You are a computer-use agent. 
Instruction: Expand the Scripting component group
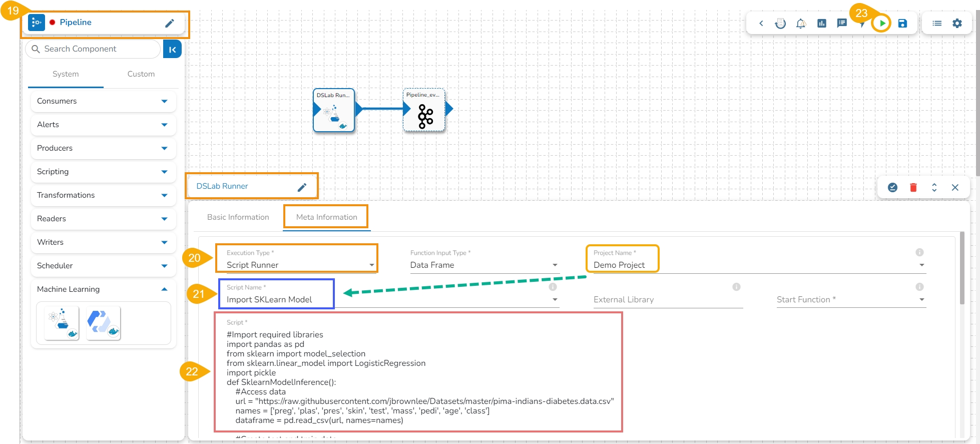(x=103, y=172)
